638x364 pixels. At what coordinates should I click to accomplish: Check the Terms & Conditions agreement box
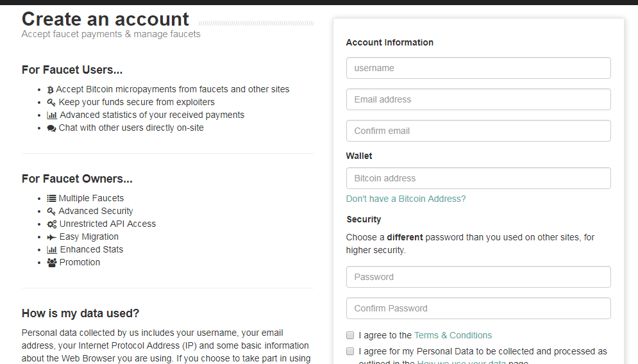tap(350, 335)
